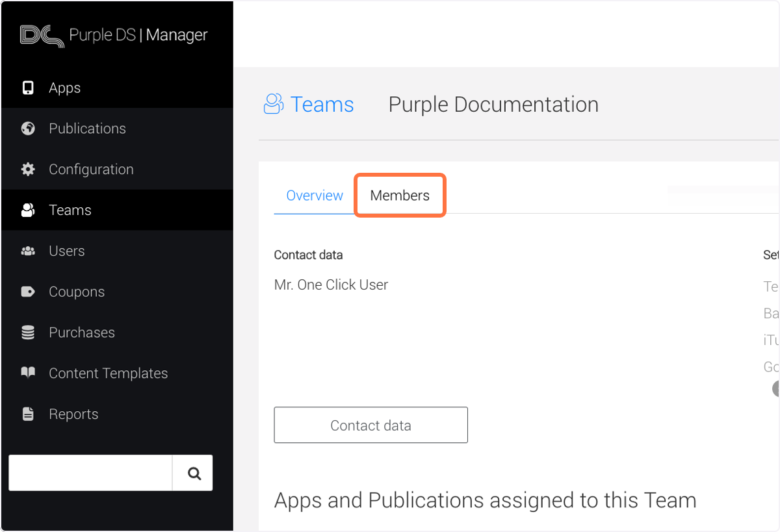Click the Publications globe icon
Image resolution: width=780 pixels, height=532 pixels.
click(28, 129)
